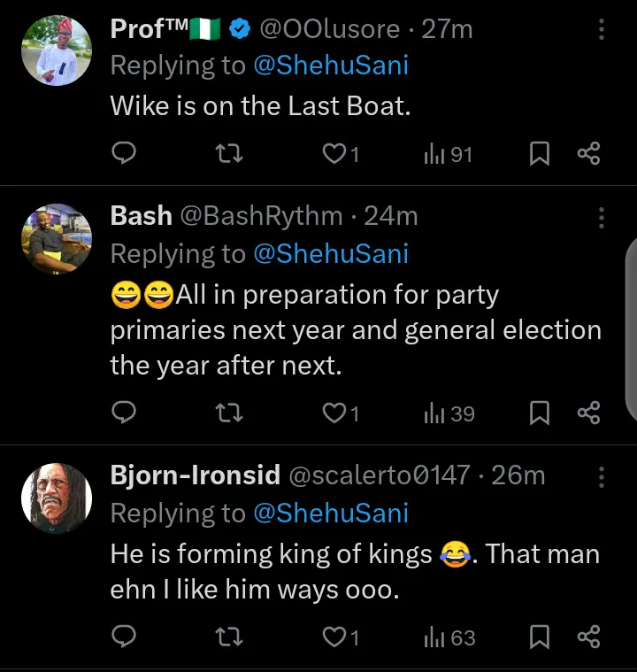
Task: View analytics for Bash's tweet with 39 views
Action: (449, 413)
